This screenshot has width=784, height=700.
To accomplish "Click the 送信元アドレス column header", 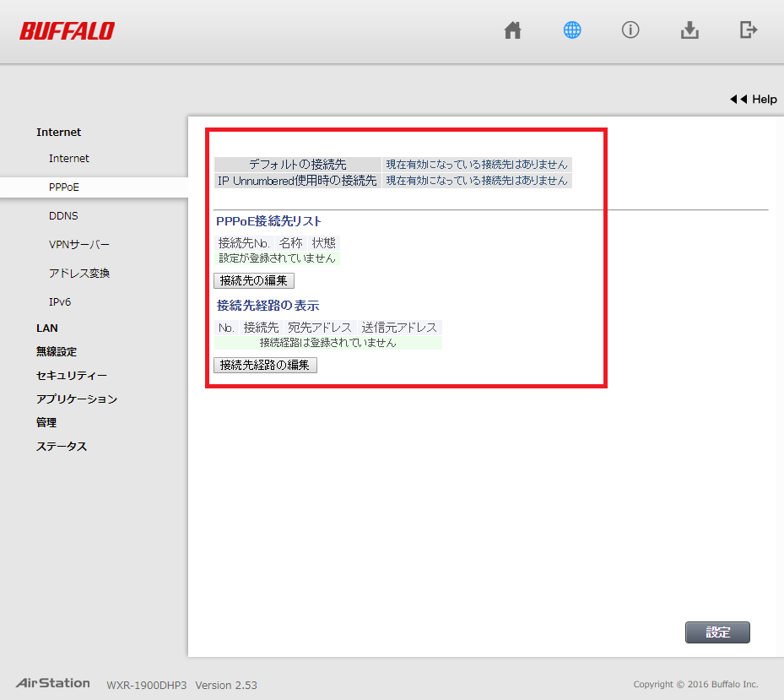I will (399, 328).
